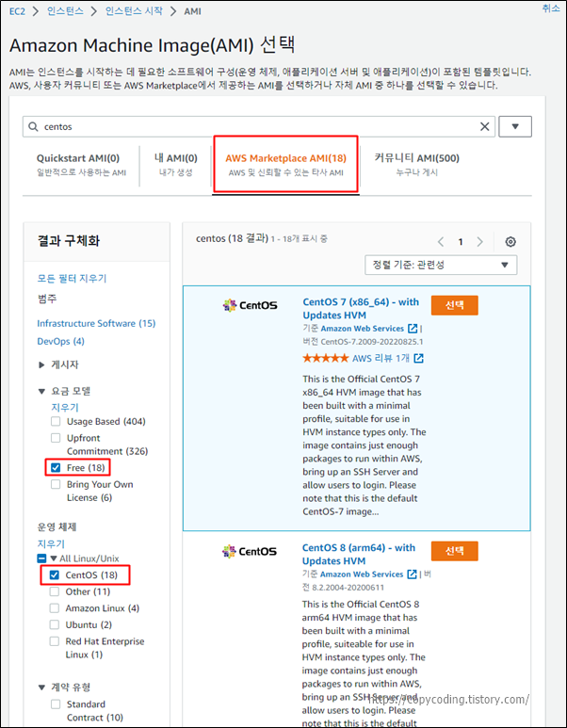Clear the pricing model filter with 지우기
The height and width of the screenshot is (728, 567).
(x=65, y=408)
